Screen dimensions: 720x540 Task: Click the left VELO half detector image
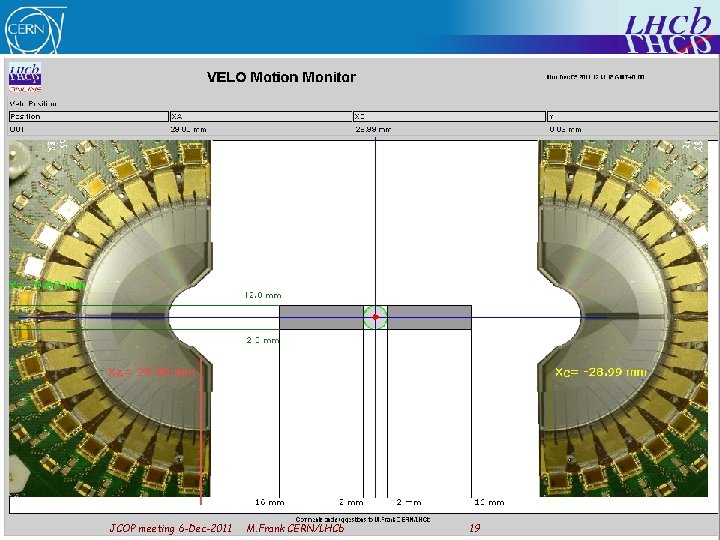[x=110, y=318]
